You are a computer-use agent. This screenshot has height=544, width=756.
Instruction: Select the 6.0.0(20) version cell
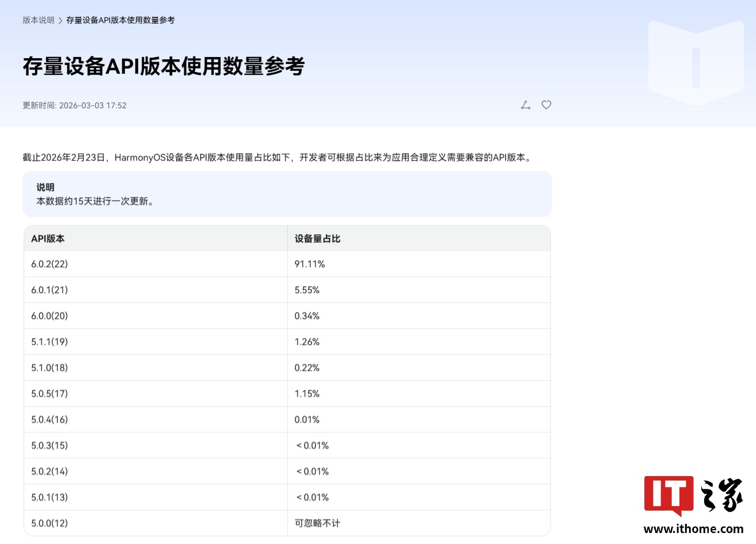155,316
